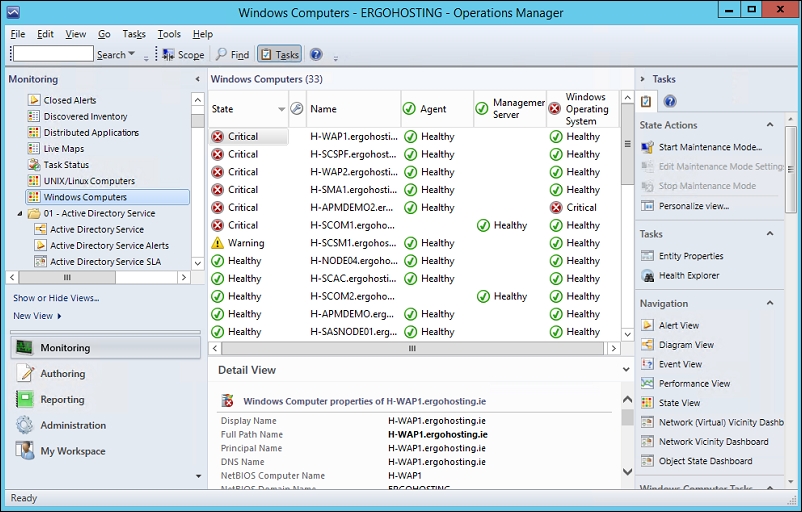Click the Personalize view icon

[x=647, y=206]
